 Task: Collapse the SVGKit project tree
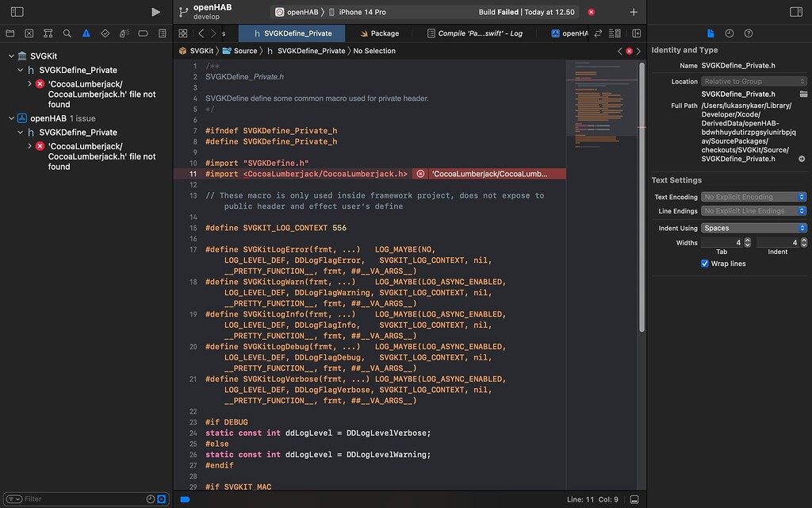pos(11,56)
